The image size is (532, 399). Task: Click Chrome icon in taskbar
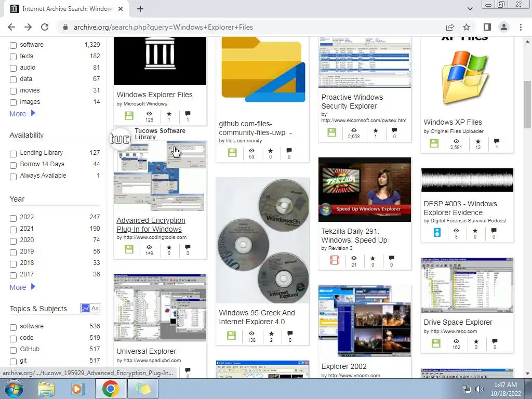(x=110, y=389)
